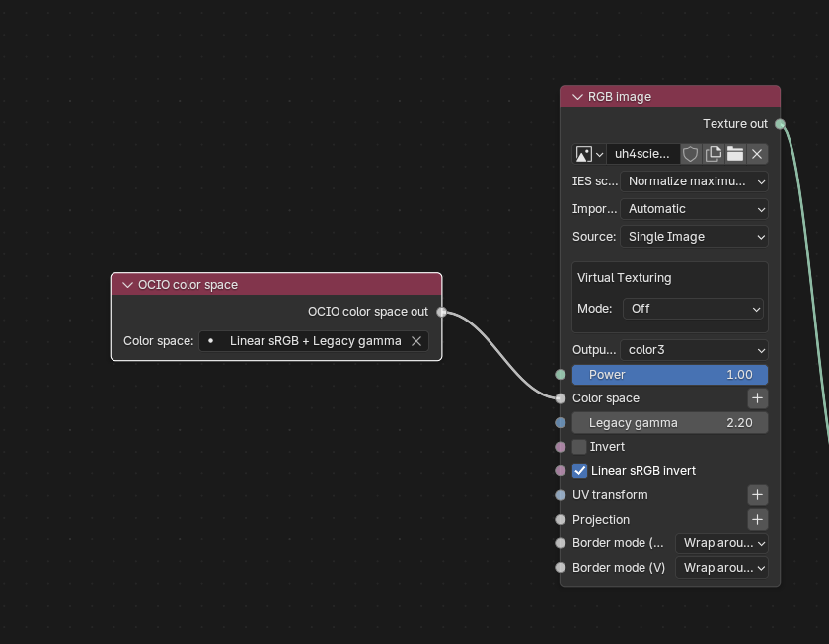The height and width of the screenshot is (644, 829).
Task: Click the open image folder icon
Action: coord(735,154)
